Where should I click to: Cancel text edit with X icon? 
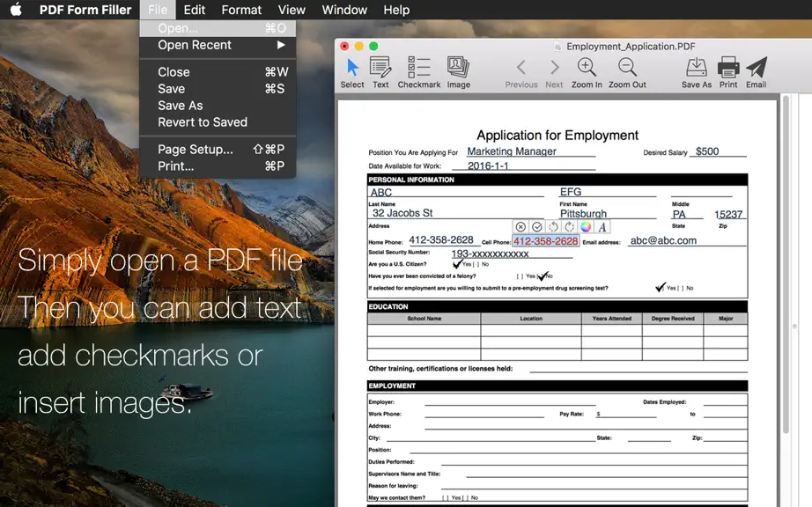click(520, 226)
